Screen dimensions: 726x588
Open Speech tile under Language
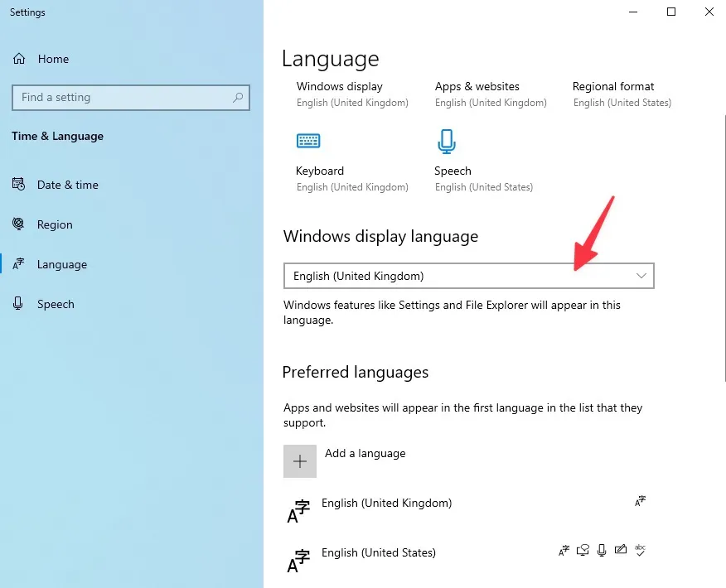484,161
